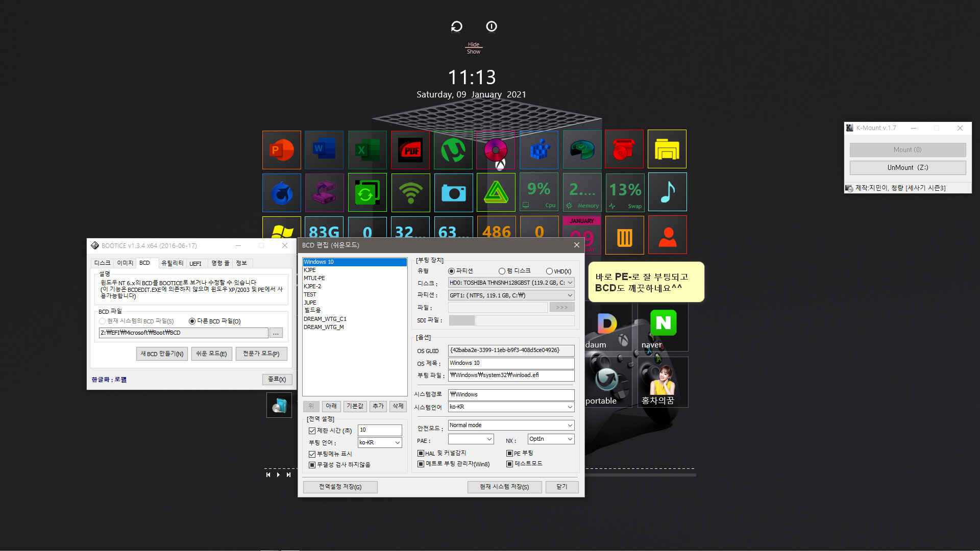Open the portable shortcut tile

607,383
